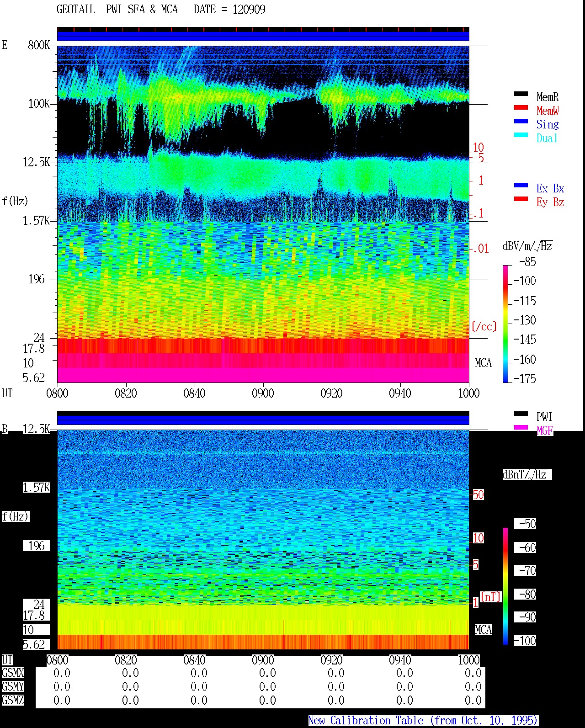Viewport: 585px width, 728px height.
Task: Click the dBV/m electric field color scale bar
Action: click(x=505, y=324)
